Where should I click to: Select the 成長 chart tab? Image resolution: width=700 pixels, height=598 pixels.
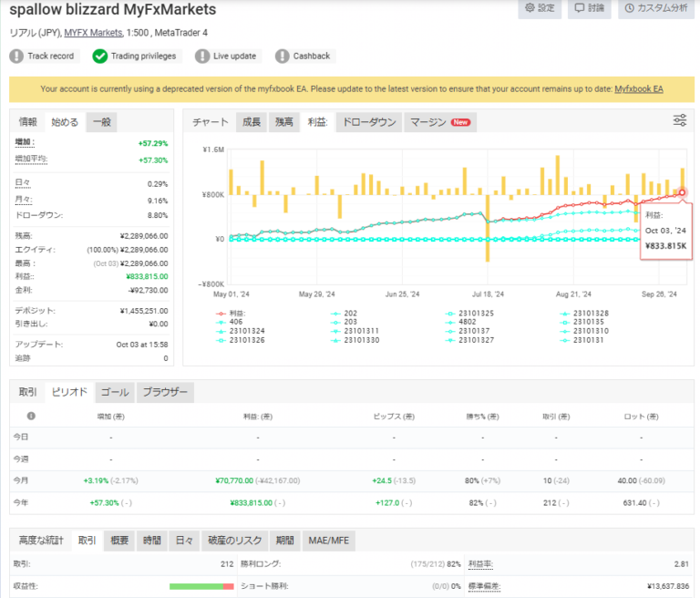click(x=251, y=122)
